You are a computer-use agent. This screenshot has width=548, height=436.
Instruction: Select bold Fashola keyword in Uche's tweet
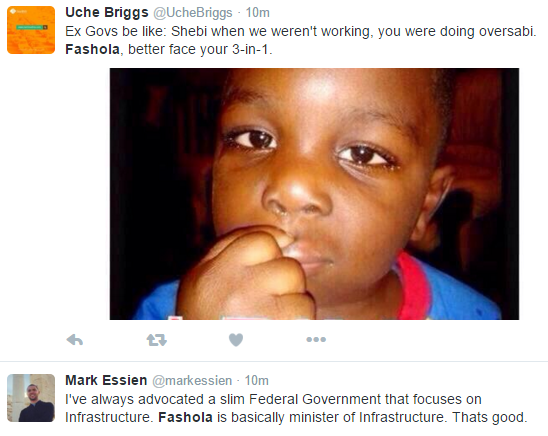pyautogui.click(x=92, y=49)
